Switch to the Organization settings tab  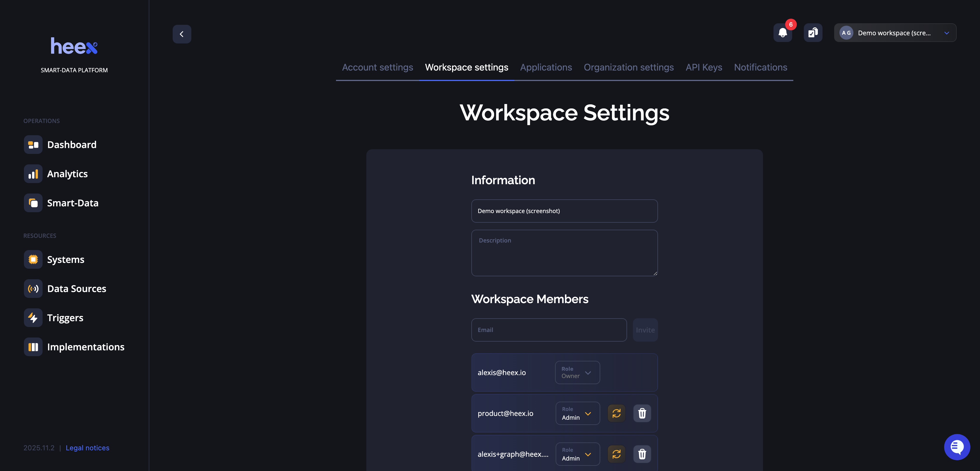click(629, 67)
